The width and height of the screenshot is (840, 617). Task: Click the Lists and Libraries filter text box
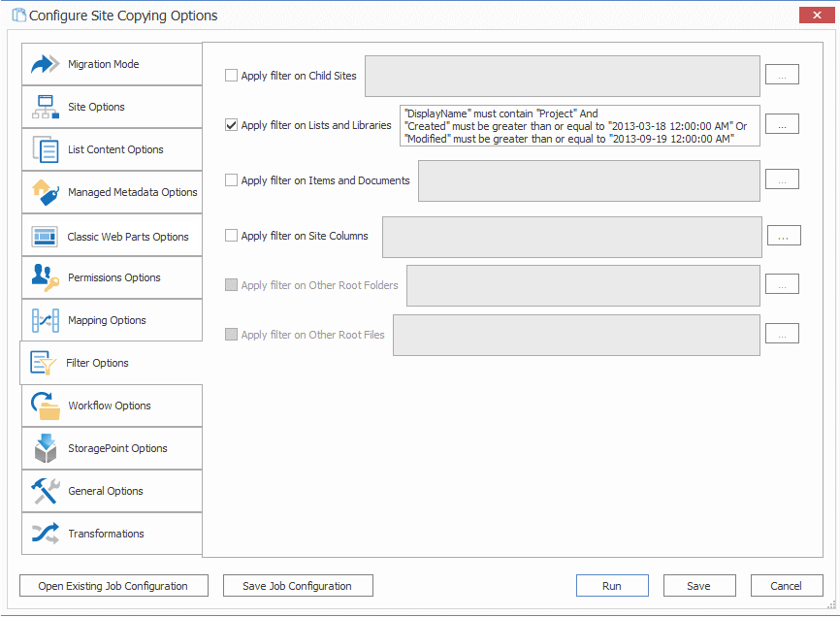(x=579, y=126)
